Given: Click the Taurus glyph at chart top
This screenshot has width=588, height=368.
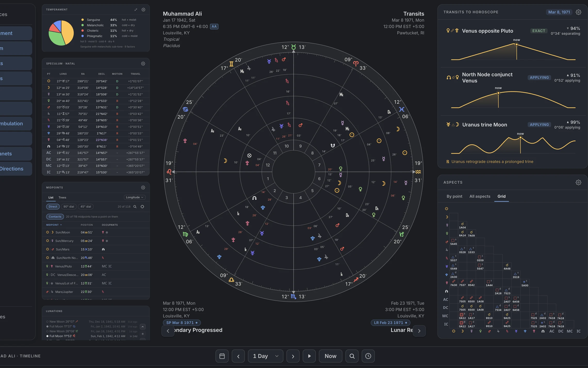Looking at the screenshot, I should 293,47.
